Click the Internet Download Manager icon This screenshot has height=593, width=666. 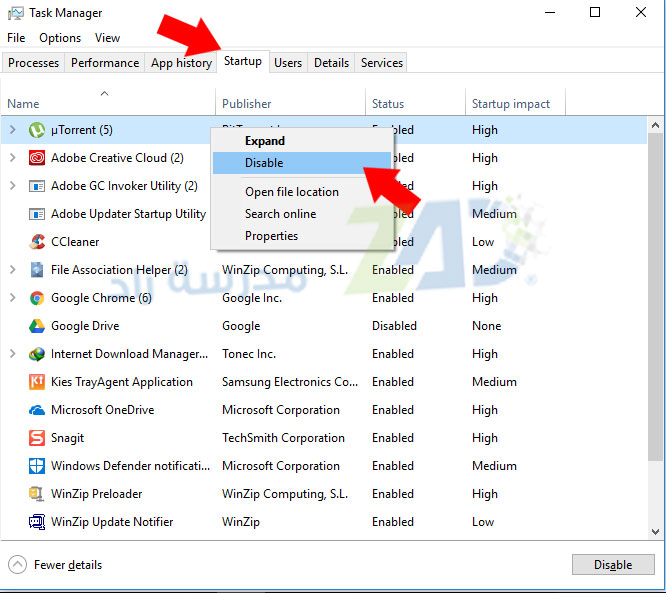coord(37,354)
